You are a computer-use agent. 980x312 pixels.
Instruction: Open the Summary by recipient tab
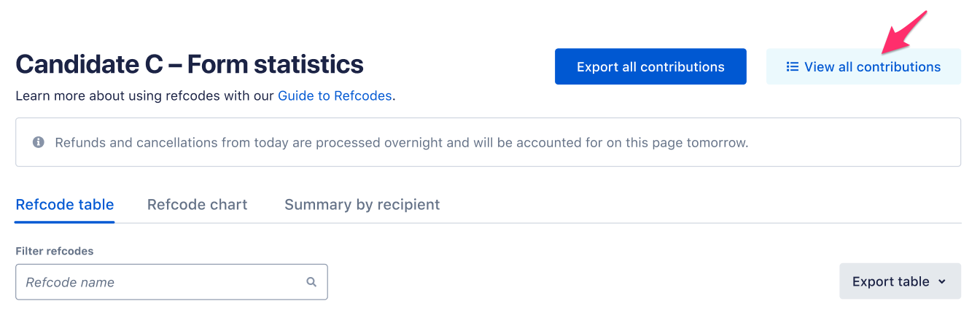(x=362, y=205)
